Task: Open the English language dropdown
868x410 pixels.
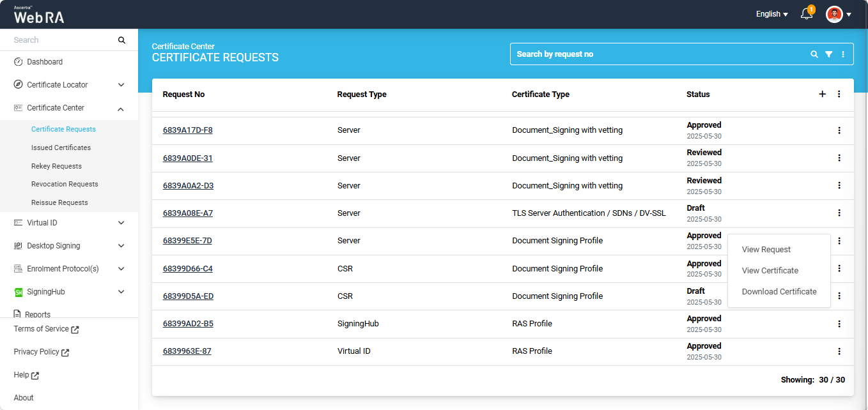Action: 771,14
